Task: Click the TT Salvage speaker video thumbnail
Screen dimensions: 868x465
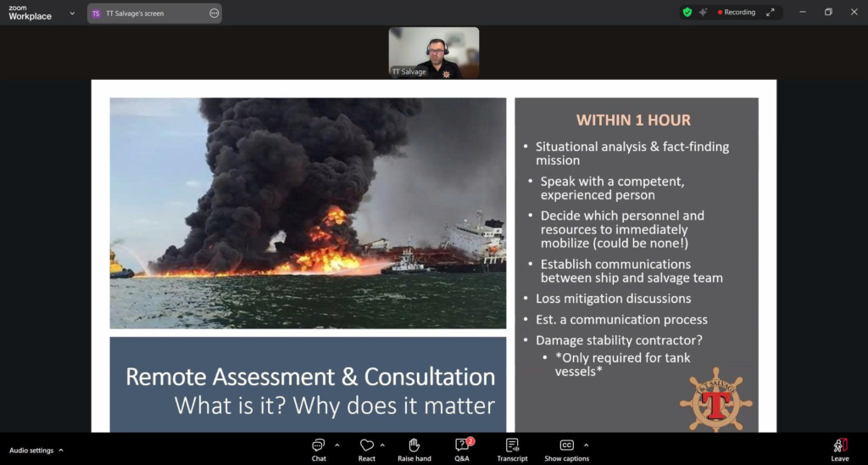Action: coord(433,53)
